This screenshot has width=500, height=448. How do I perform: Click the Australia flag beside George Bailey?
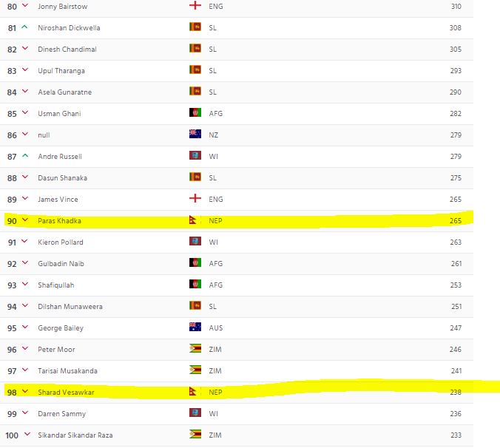(195, 327)
